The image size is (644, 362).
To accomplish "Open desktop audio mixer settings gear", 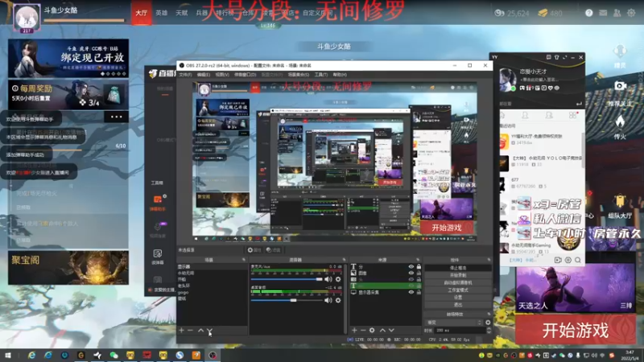I will tap(338, 300).
